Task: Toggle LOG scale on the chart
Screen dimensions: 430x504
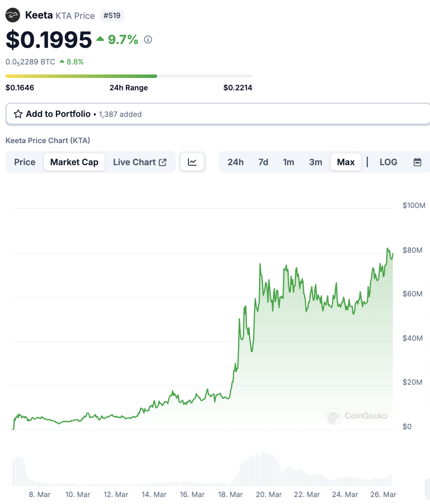Action: point(388,162)
